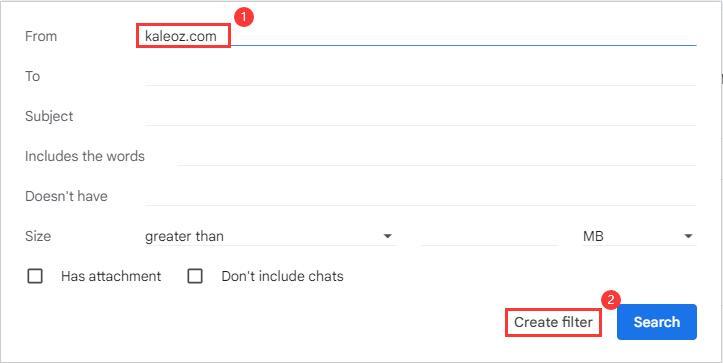Click the 'Size' row label

[x=38, y=237]
